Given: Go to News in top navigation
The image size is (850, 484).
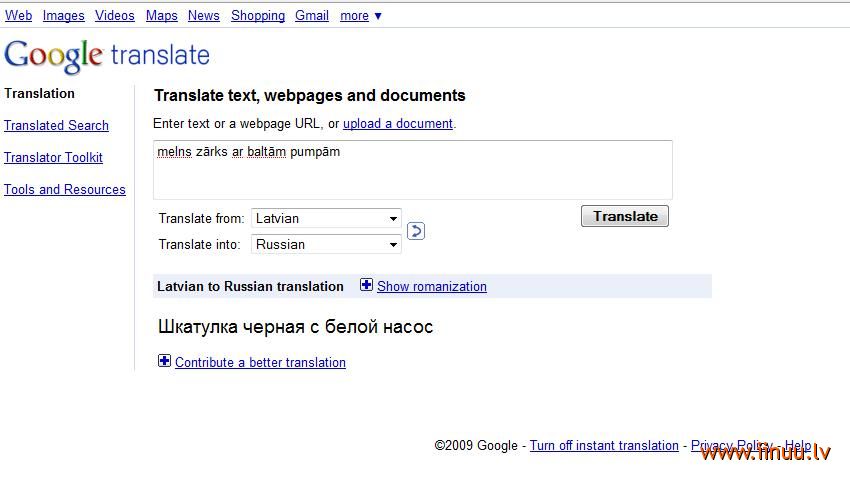Looking at the screenshot, I should pyautogui.click(x=204, y=16).
